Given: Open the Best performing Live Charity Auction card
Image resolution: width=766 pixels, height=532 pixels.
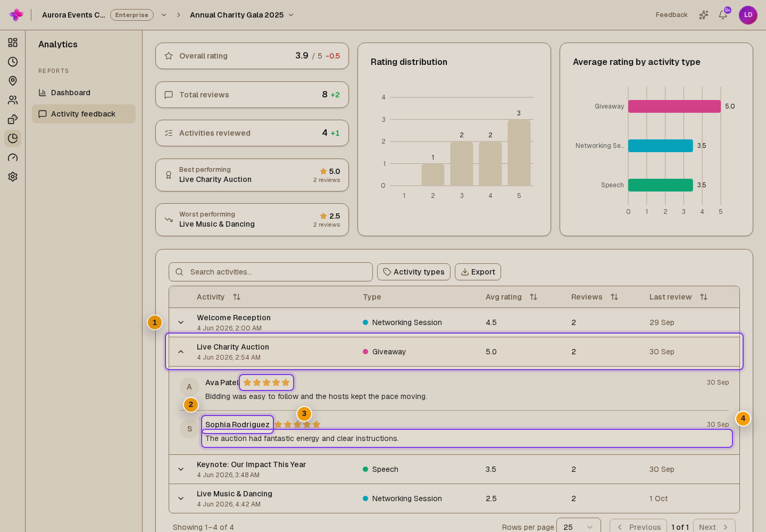Looking at the screenshot, I should [x=252, y=175].
